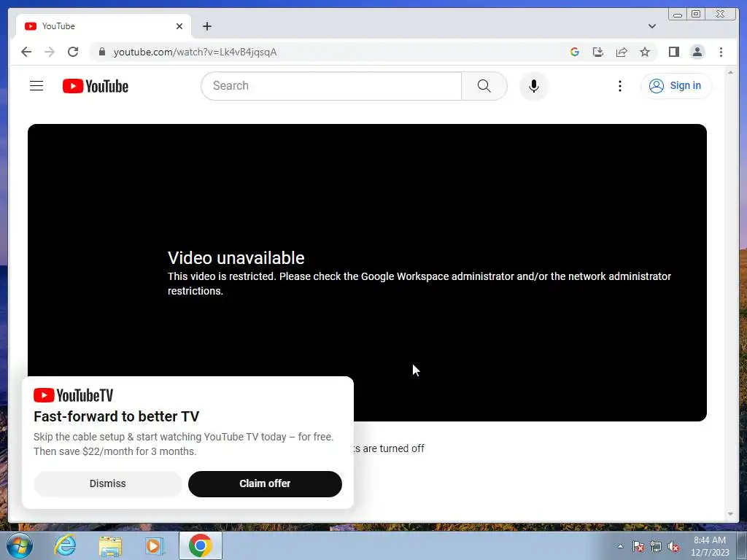Open the Chrome profile avatar

click(x=697, y=52)
